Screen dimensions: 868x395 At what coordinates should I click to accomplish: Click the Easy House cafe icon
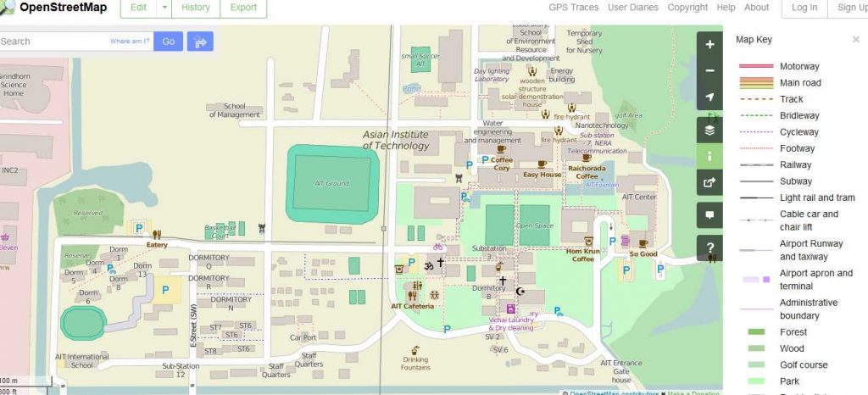tap(542, 164)
